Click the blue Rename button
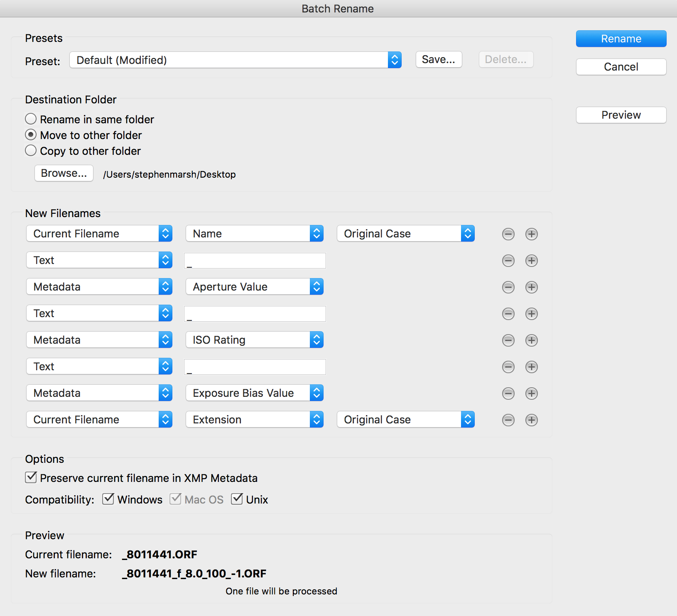 pos(621,39)
